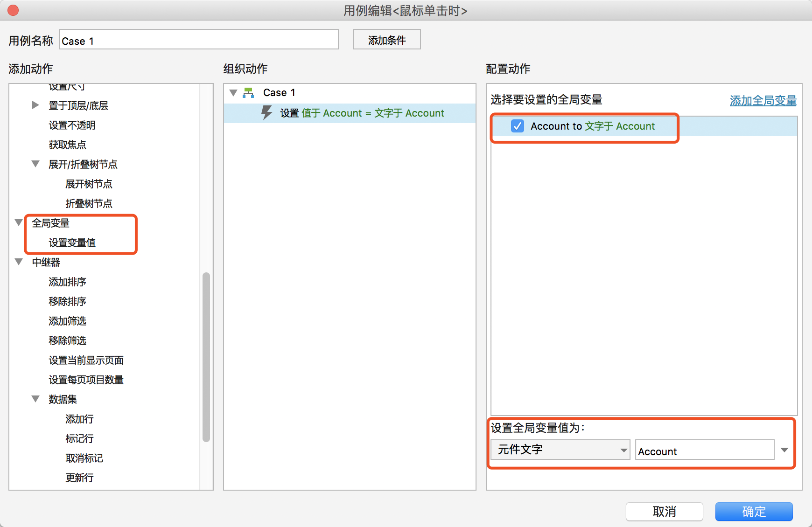Expand 置于顶层/底层 action group
This screenshot has width=812, height=527.
tap(35, 105)
